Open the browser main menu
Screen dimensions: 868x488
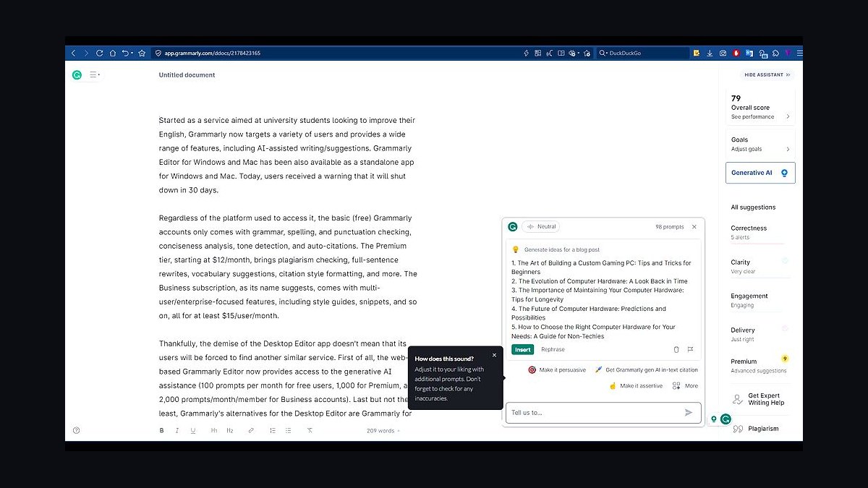click(x=800, y=53)
